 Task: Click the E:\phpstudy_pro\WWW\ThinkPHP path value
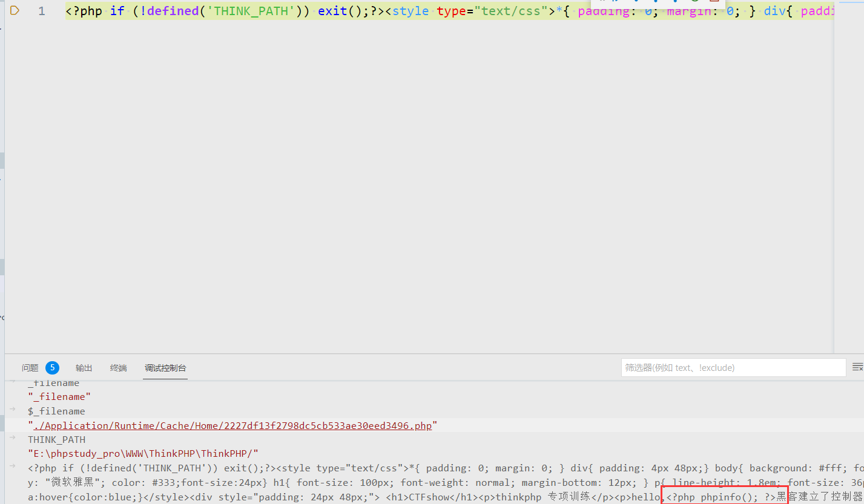(x=143, y=454)
